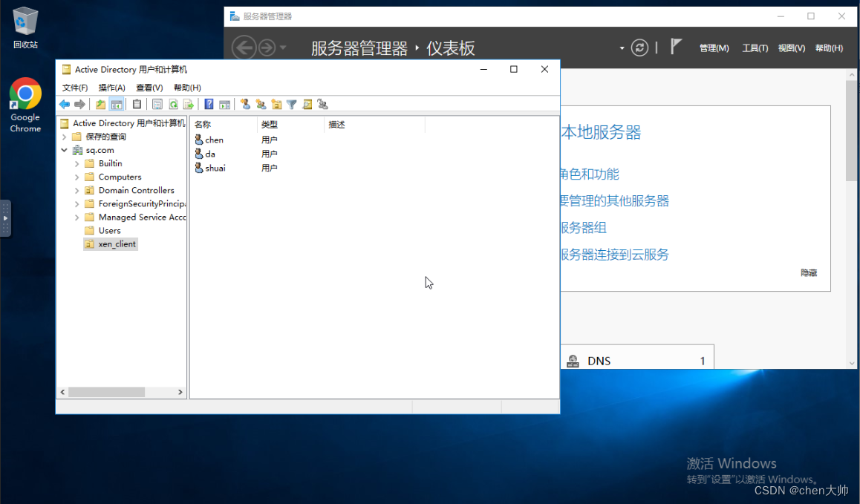This screenshot has width=860, height=504.
Task: Click the Export list icon
Action: pos(188,104)
